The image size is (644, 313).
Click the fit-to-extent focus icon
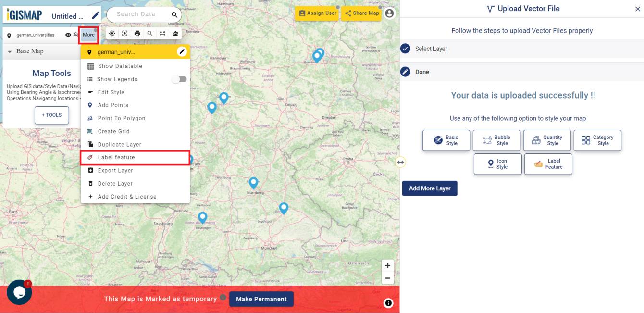click(x=125, y=34)
